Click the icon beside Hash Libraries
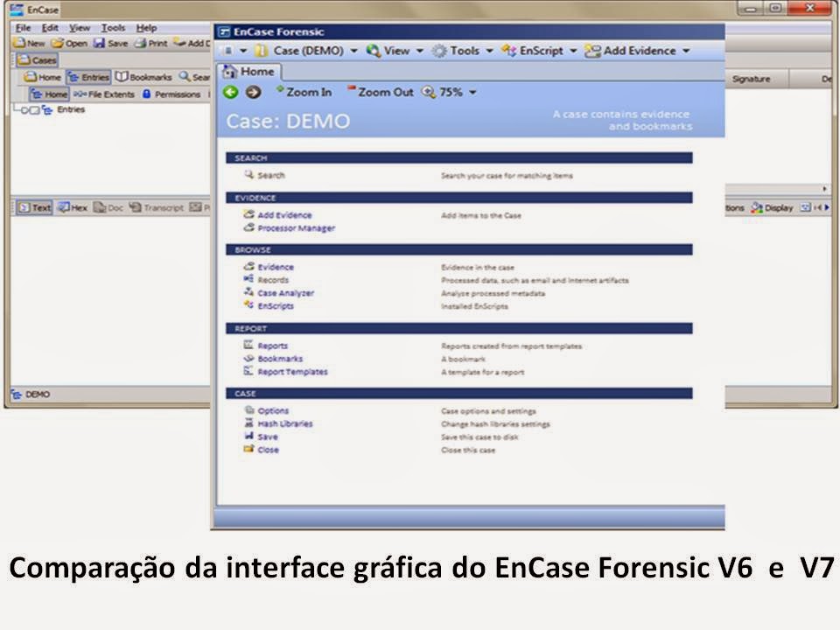Viewport: 840px width, 630px height. tap(248, 423)
